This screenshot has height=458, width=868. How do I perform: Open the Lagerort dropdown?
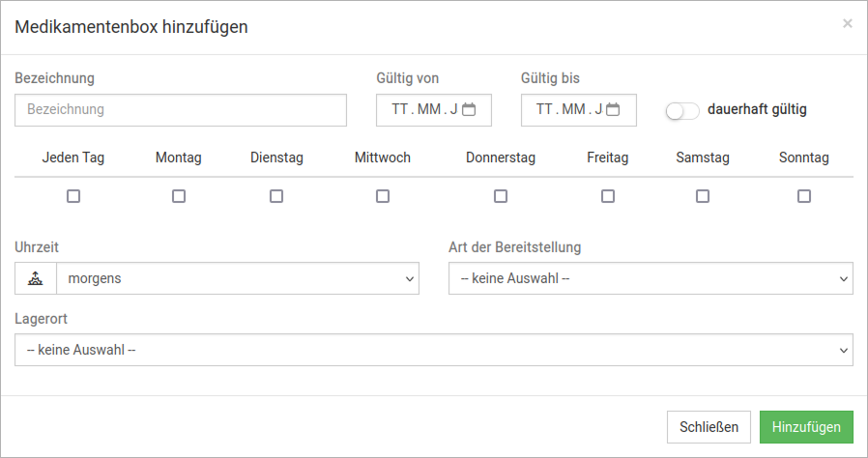[434, 350]
